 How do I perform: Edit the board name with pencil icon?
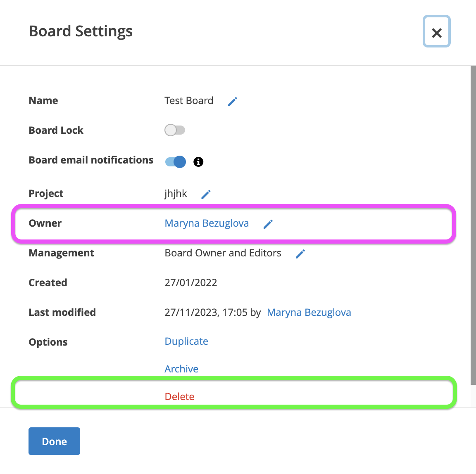point(233,102)
